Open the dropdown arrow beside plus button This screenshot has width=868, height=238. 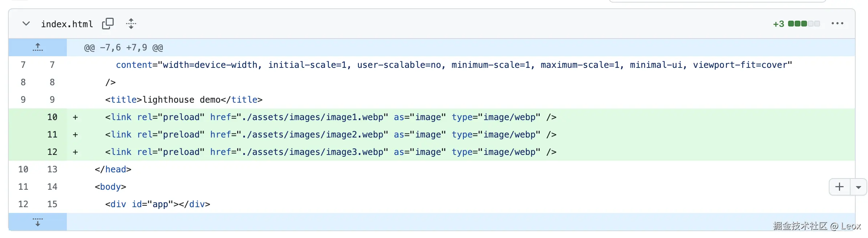pos(859,187)
